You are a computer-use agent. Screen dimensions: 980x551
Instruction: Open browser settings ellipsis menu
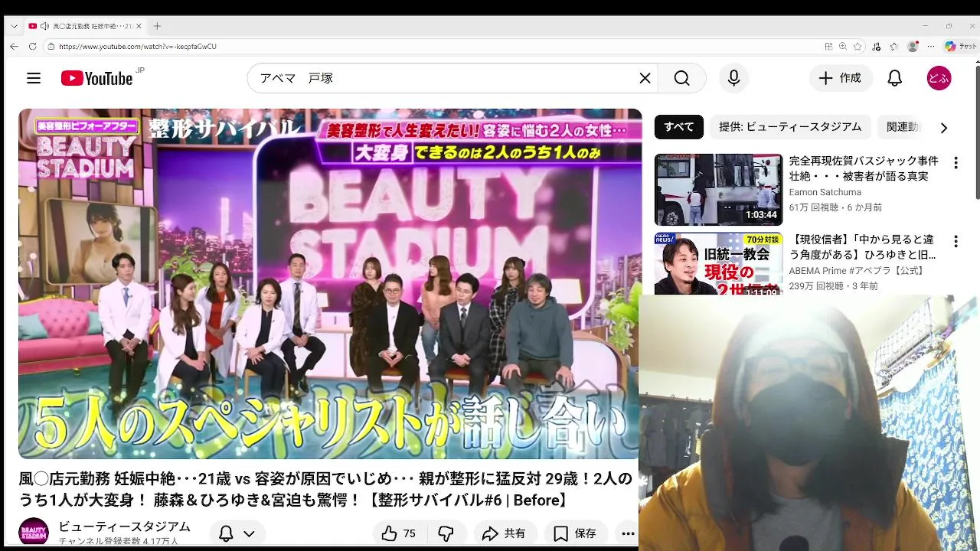coord(931,46)
